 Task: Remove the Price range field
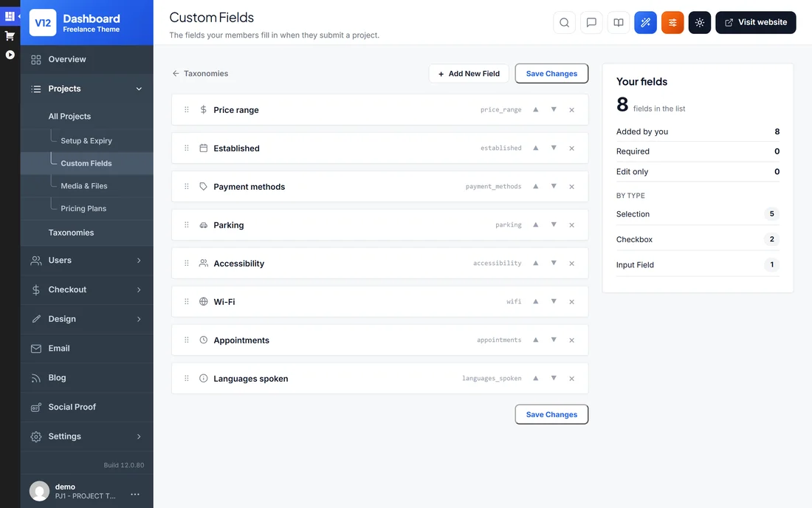[x=571, y=110]
